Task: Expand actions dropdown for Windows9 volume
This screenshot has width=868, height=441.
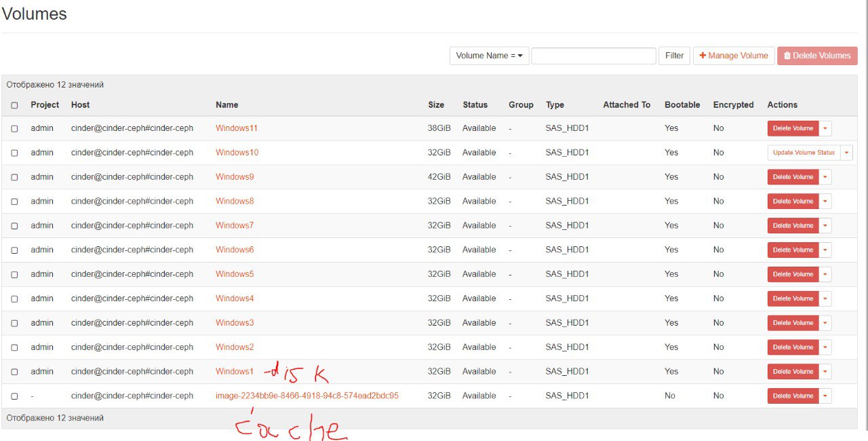Action: pos(825,177)
